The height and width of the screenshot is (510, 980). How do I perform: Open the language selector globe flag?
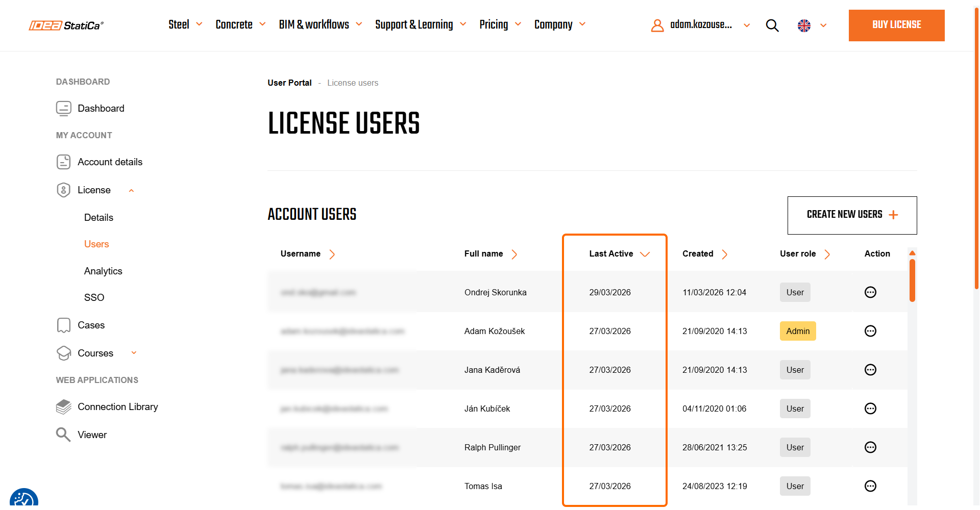pyautogui.click(x=804, y=25)
